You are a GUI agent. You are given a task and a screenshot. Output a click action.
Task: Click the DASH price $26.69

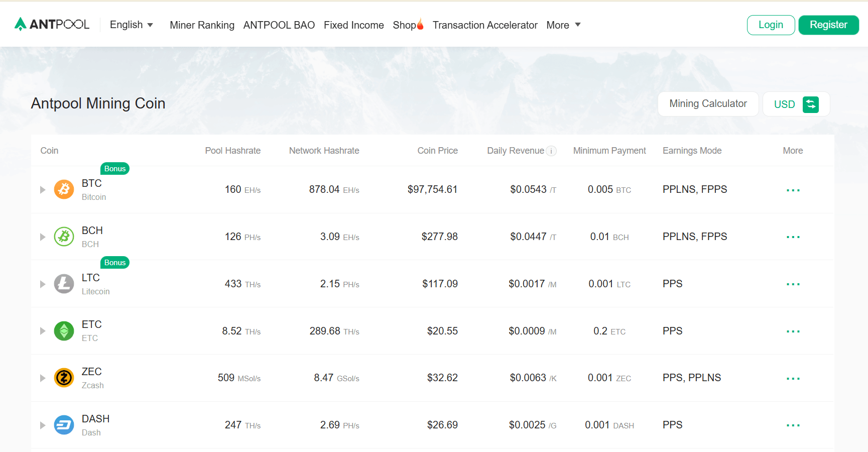click(x=443, y=425)
